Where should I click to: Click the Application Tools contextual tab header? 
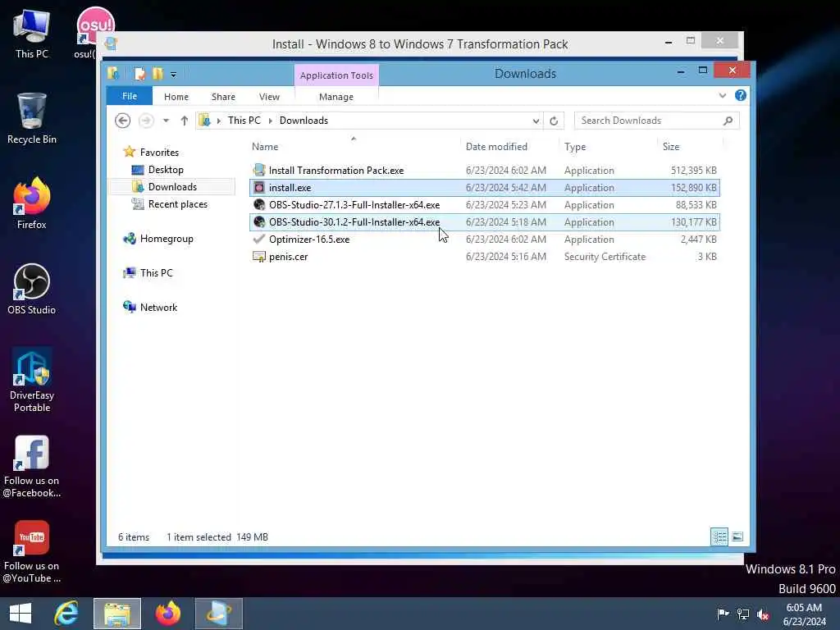[x=336, y=75]
